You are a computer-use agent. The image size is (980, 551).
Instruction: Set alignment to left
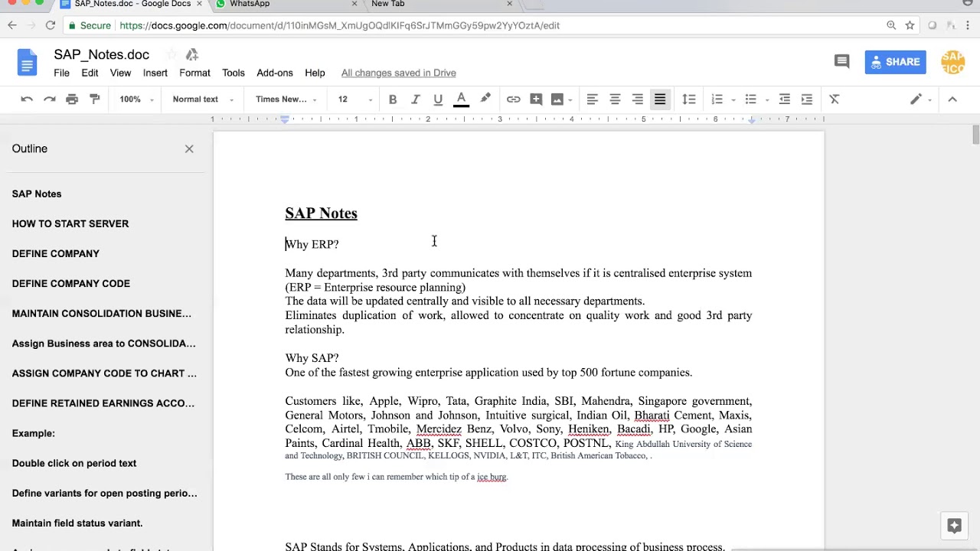[x=592, y=99]
